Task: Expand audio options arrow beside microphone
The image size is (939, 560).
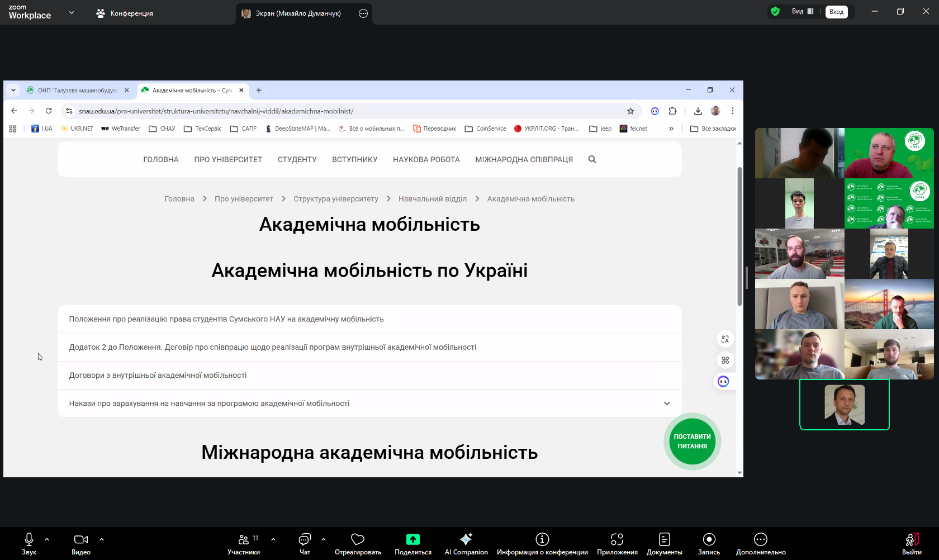Action: [x=47, y=539]
